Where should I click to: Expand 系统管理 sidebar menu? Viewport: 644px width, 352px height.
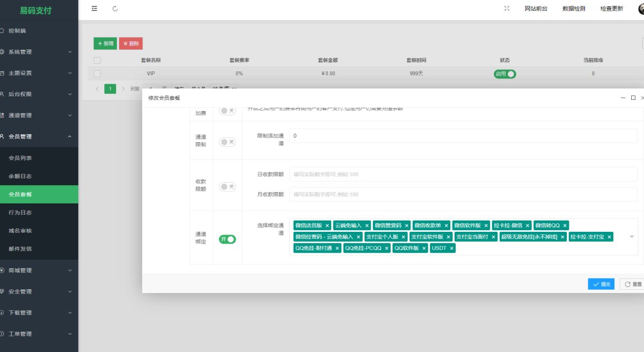[x=39, y=52]
